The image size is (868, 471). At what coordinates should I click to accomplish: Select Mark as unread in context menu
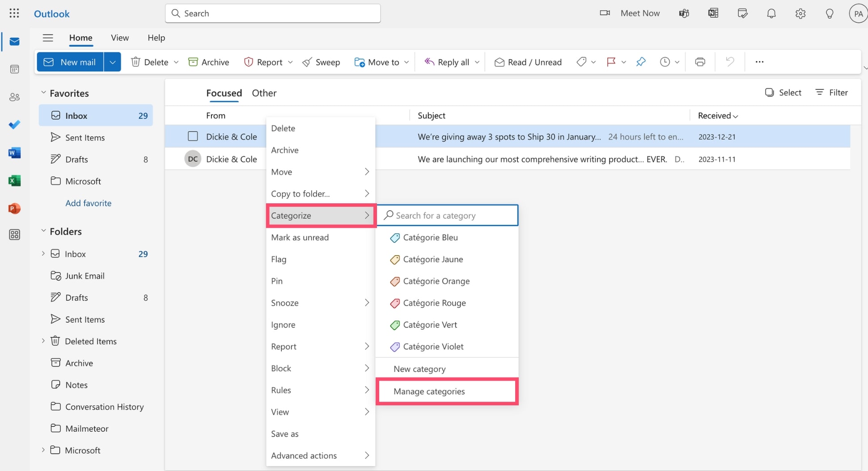(320, 237)
